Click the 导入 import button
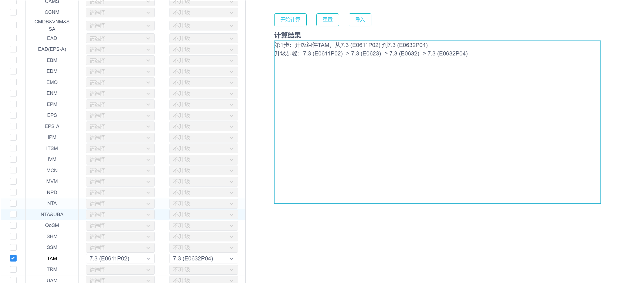644x283 pixels. click(360, 20)
